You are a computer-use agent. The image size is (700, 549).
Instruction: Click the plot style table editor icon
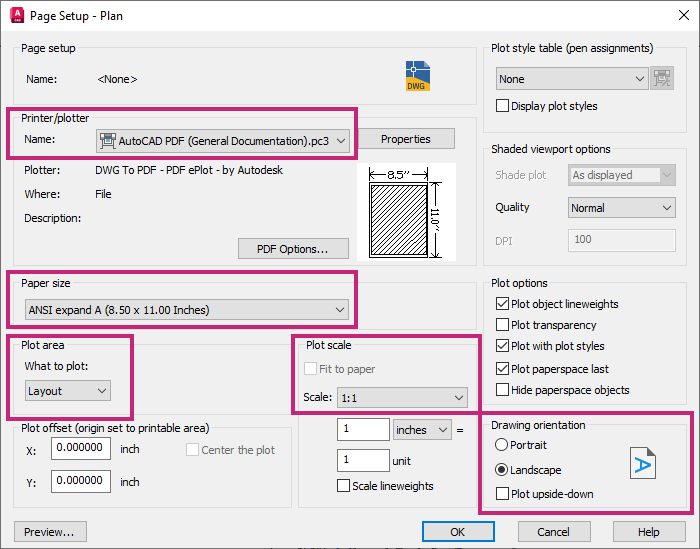662,79
